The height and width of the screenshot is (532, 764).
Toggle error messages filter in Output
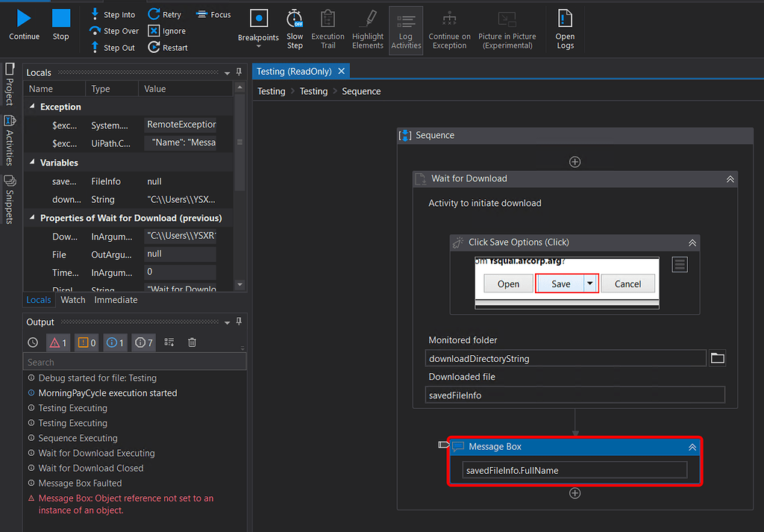tap(58, 342)
